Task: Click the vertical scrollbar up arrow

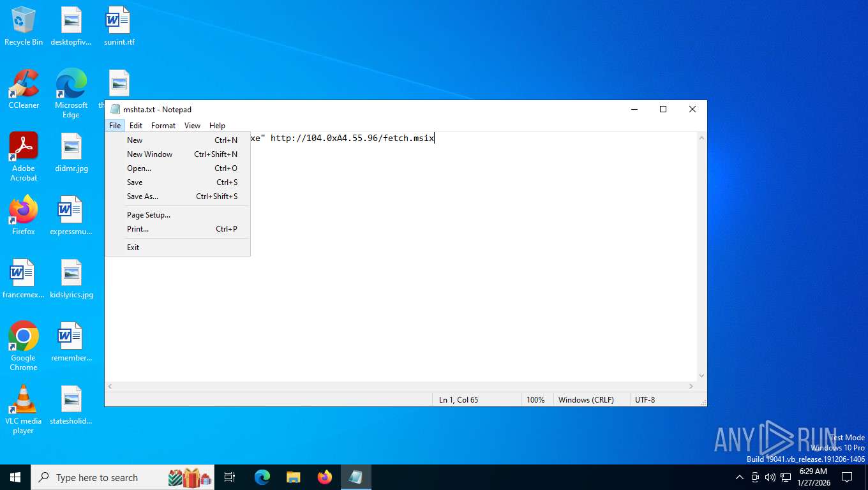Action: click(x=701, y=138)
